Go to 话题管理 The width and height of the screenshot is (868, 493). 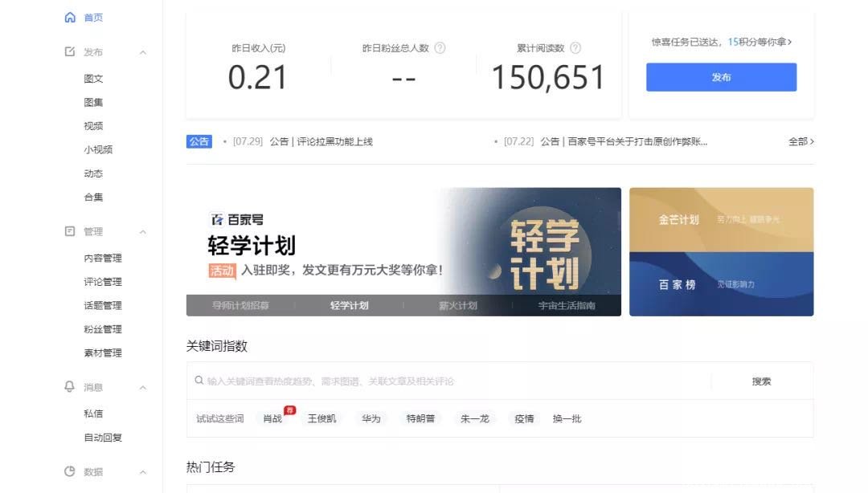point(102,305)
